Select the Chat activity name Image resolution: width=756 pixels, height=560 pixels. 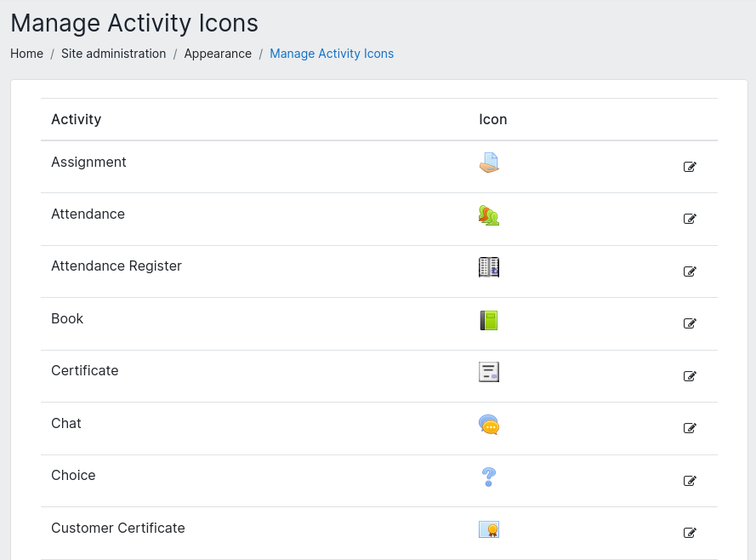(x=66, y=424)
